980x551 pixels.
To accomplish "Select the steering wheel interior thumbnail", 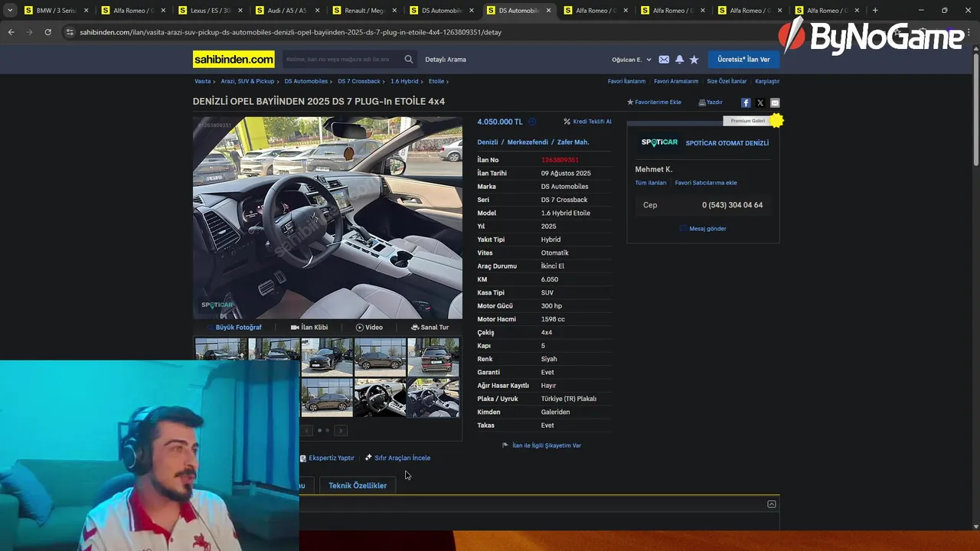I will pos(381,398).
